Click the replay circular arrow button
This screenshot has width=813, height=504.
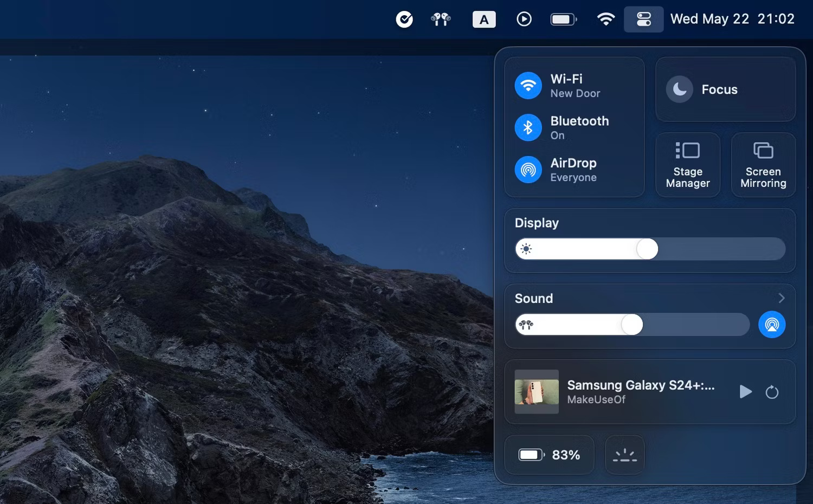point(772,392)
